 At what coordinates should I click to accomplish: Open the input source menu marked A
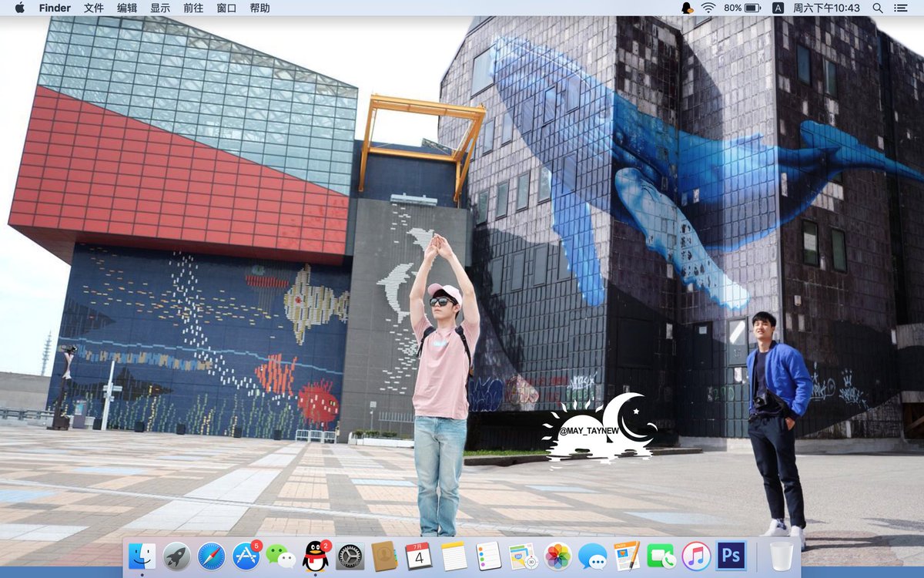tap(778, 8)
